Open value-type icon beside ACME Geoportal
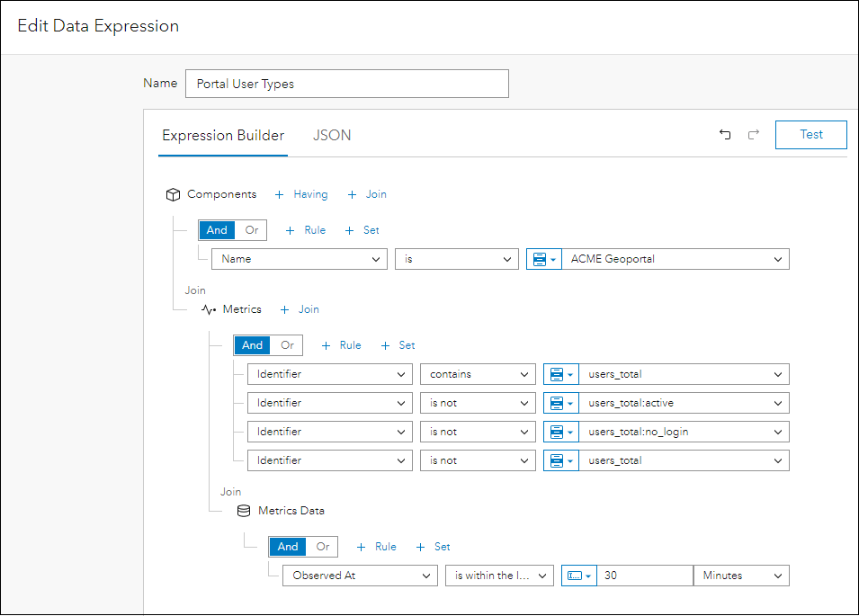Screen dimensions: 859x616 tap(543, 259)
